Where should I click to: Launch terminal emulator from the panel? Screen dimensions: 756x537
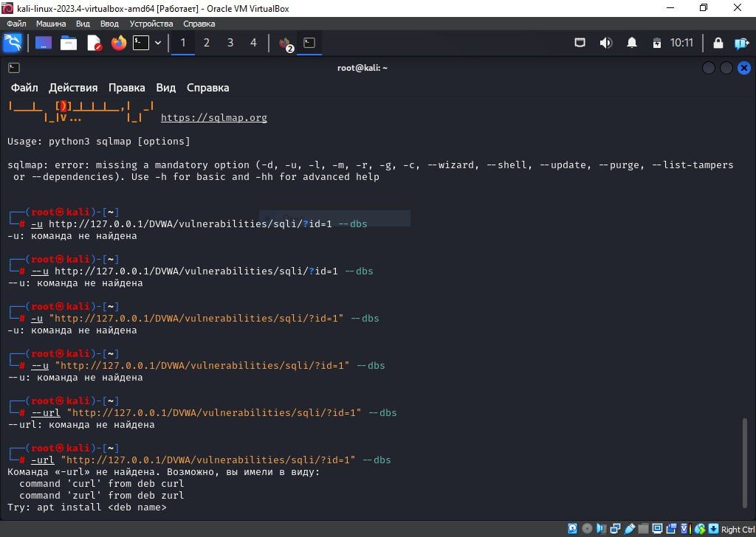pyautogui.click(x=140, y=43)
